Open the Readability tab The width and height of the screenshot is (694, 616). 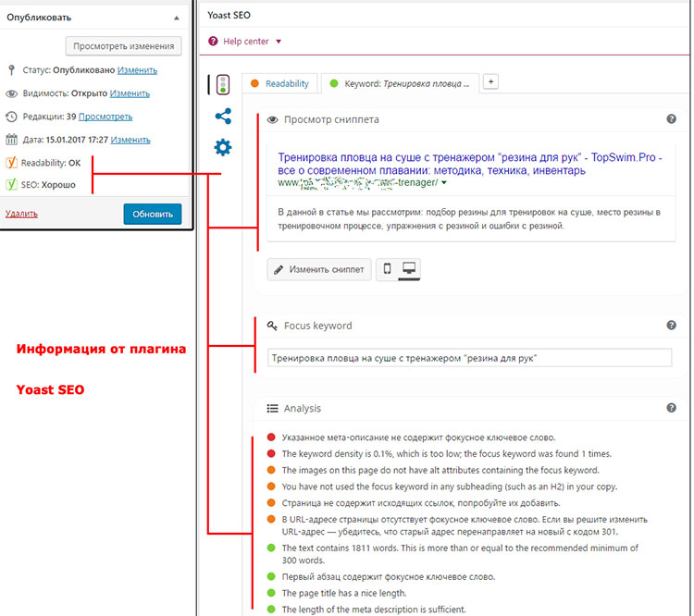point(280,83)
